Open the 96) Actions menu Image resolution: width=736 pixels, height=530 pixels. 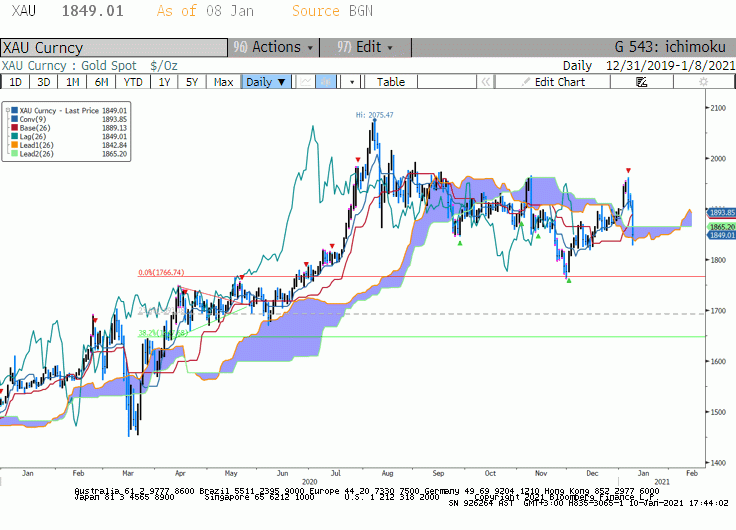[x=274, y=47]
